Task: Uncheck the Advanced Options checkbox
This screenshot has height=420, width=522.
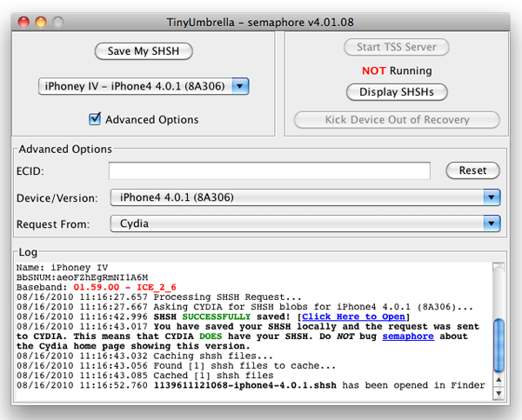Action: pyautogui.click(x=95, y=119)
